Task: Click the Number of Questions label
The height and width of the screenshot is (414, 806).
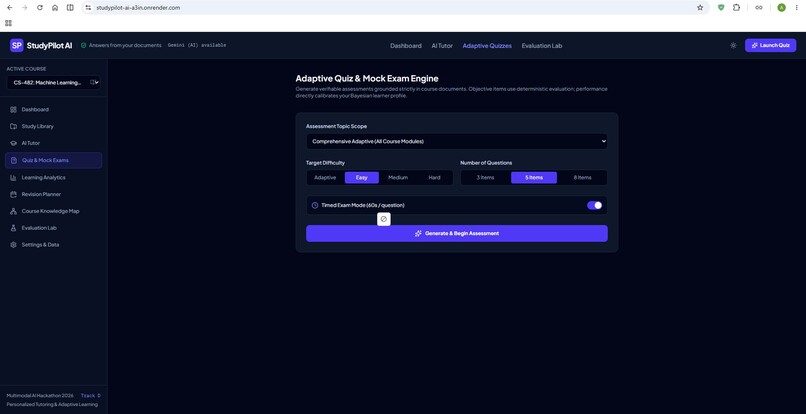Action: [486, 163]
